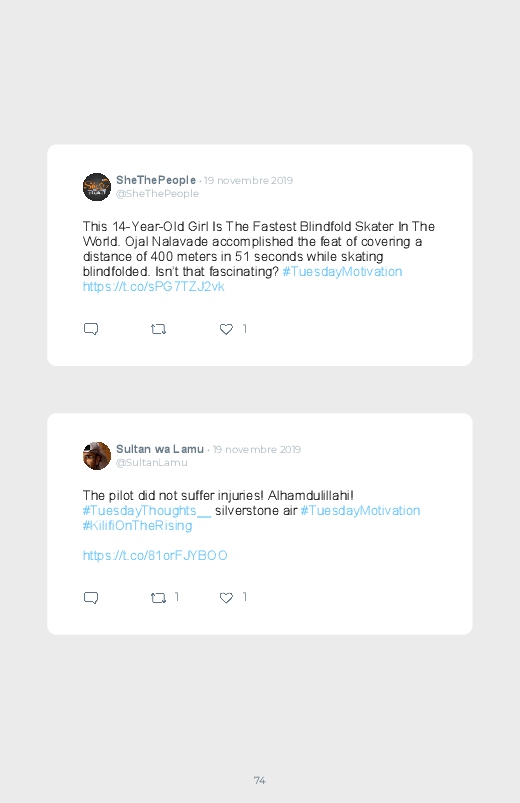Click the @SheThePeople handle
The image size is (520, 803).
coord(157,194)
